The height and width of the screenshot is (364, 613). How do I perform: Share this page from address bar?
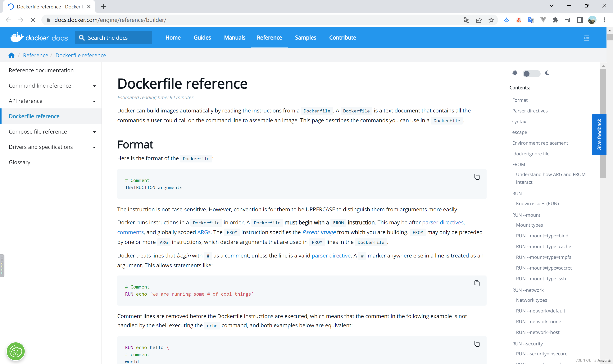coord(479,20)
